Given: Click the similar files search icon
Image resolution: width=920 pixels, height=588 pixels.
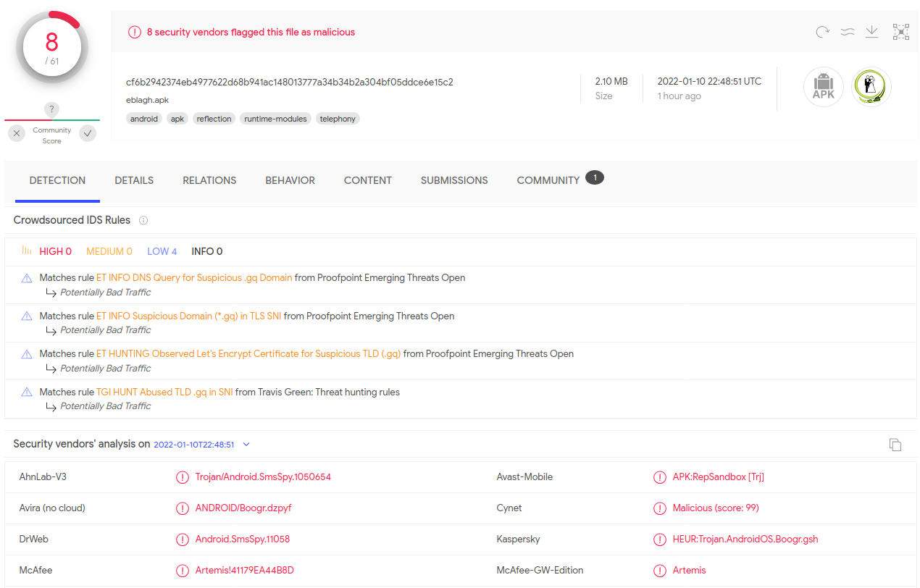Looking at the screenshot, I should click(x=847, y=32).
